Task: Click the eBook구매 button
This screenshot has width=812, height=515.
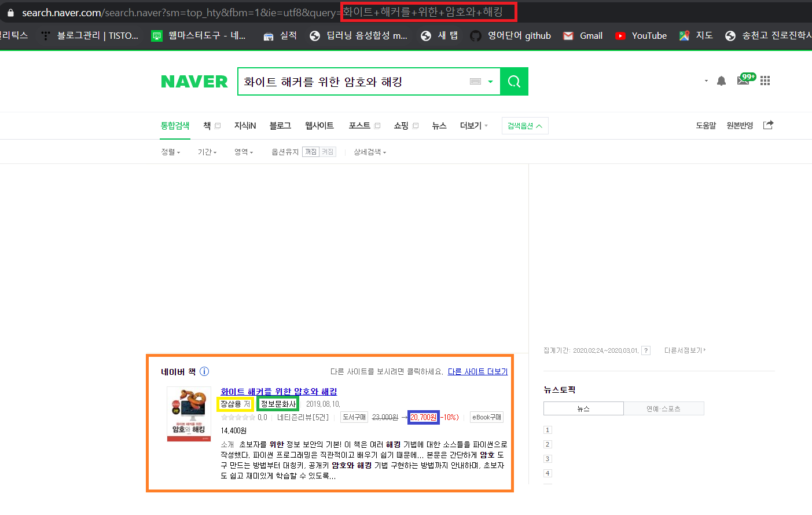Action: point(487,417)
